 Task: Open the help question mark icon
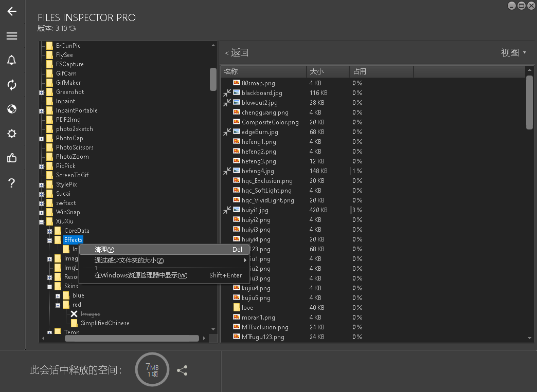click(12, 183)
